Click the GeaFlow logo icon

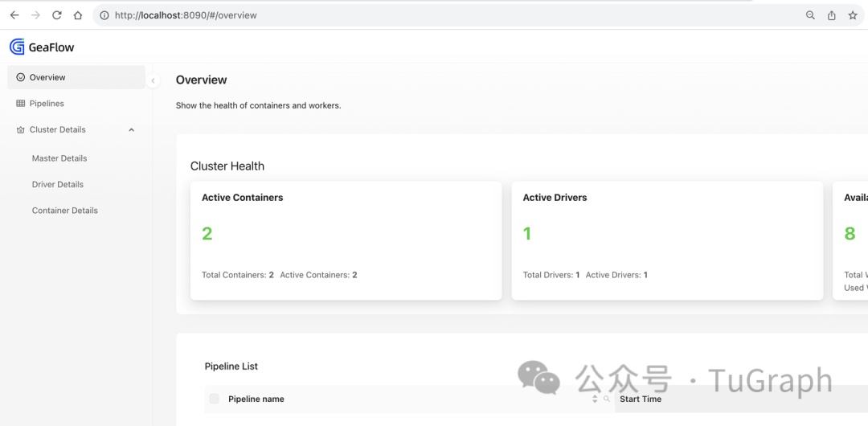click(x=17, y=47)
